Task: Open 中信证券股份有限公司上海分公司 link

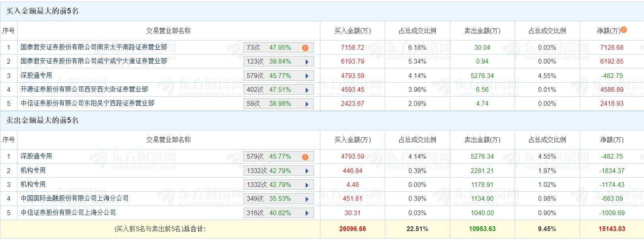Action: point(68,213)
